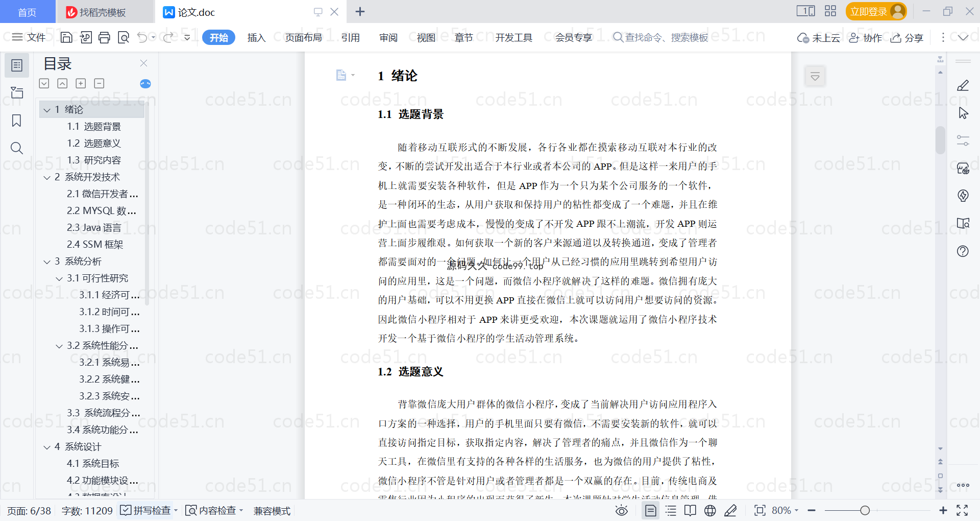Switch to outline view icon in status bar
The height and width of the screenshot is (521, 980).
(x=671, y=510)
